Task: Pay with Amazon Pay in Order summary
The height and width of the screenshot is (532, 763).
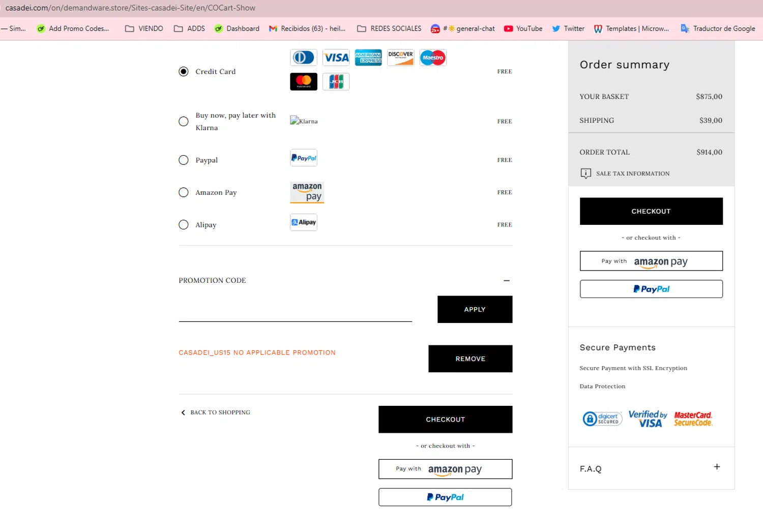Action: point(651,261)
